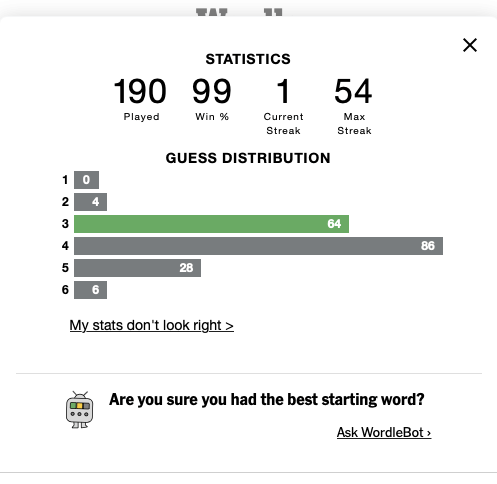Click the green bar for 3 guesses

211,224
